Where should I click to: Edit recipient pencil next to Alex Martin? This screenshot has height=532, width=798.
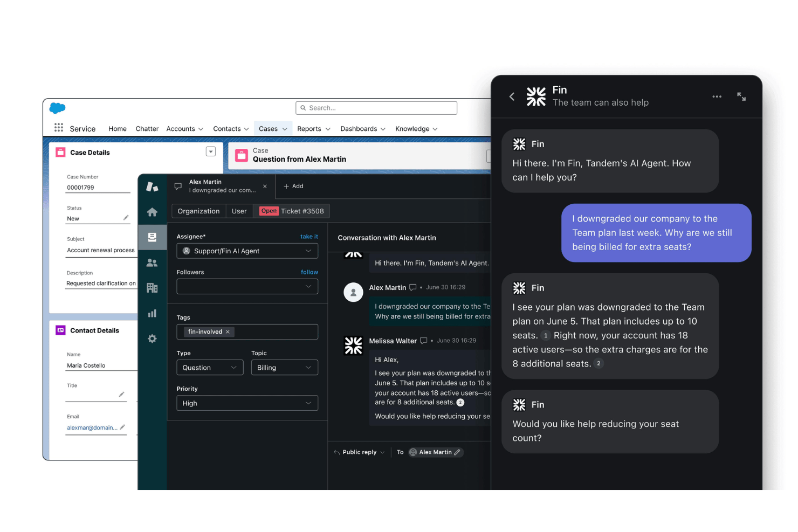tap(457, 452)
